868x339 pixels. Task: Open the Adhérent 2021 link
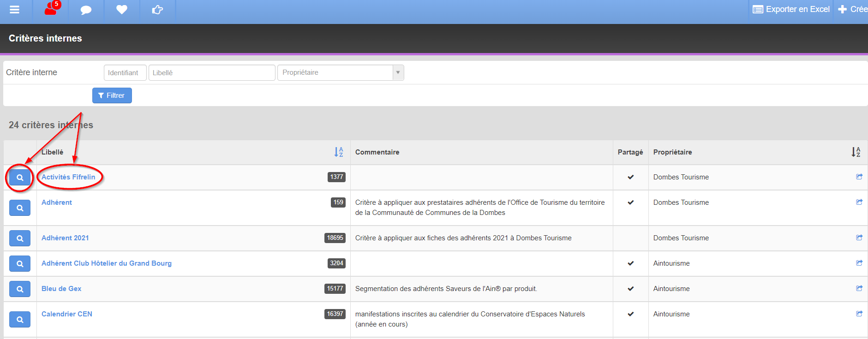(x=65, y=238)
